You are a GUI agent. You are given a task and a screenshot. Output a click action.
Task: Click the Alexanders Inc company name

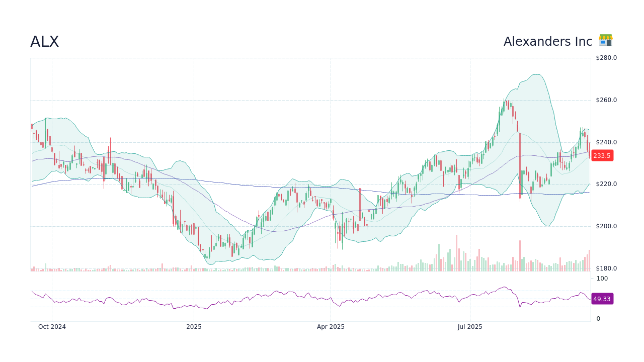tap(548, 42)
